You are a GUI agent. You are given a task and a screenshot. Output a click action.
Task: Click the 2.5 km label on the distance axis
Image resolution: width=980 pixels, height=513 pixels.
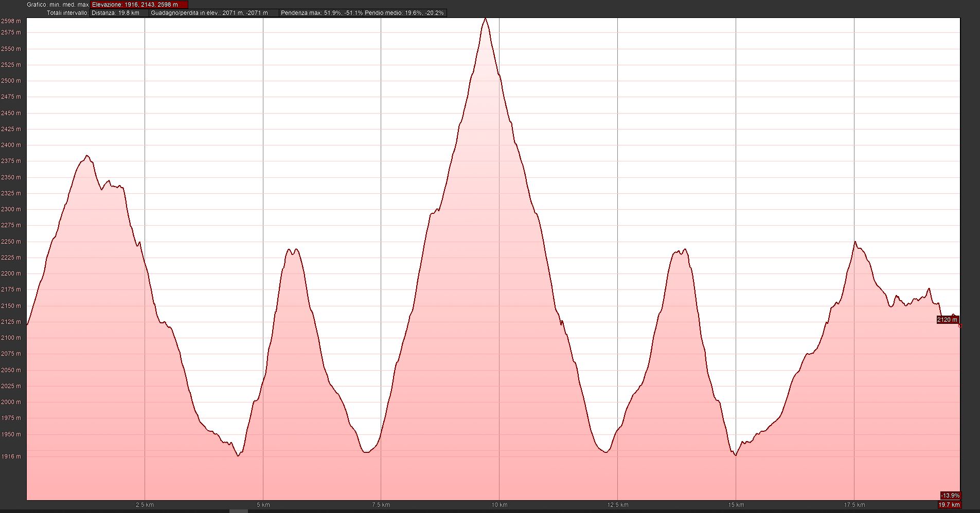(145, 505)
